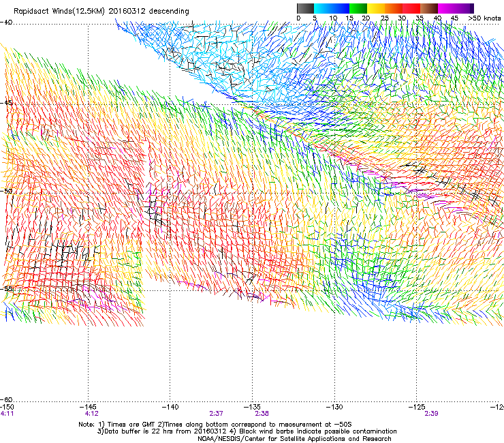Viewport: 504px width, 443px height.
Task: Click the '-125' longitude axis label
Action: (417, 407)
